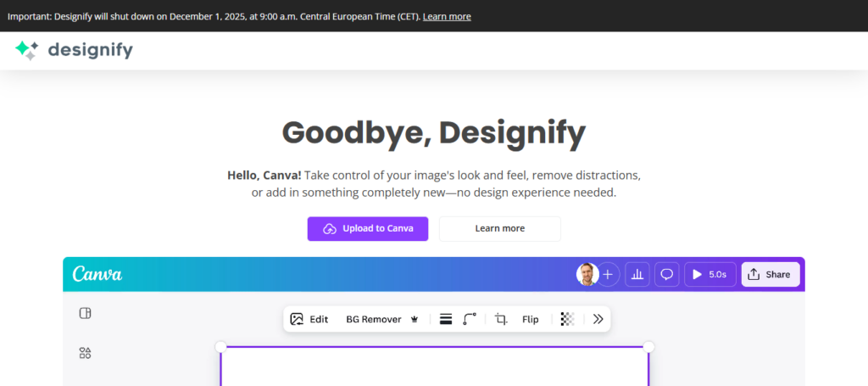Open the Learn more link in shutdown banner

point(447,17)
